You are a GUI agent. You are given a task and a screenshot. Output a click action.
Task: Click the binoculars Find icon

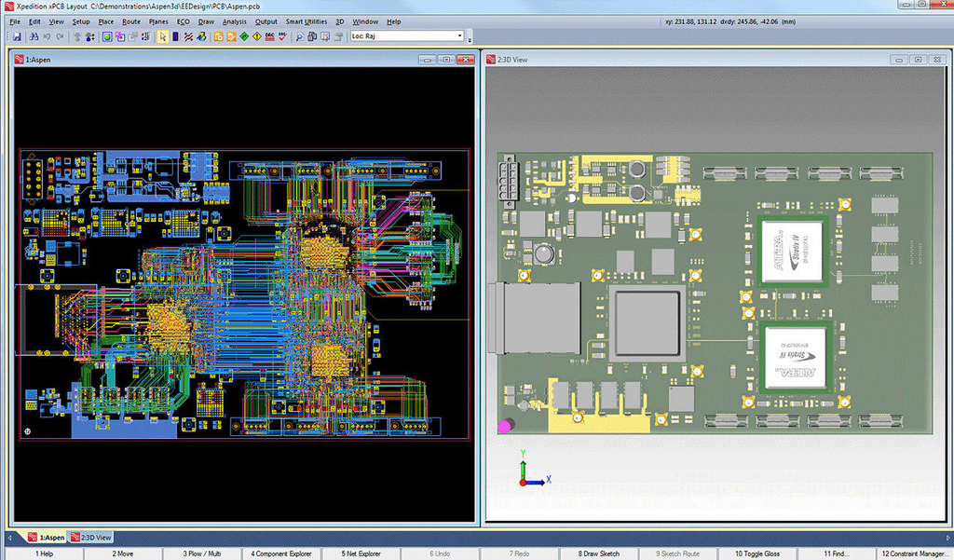point(34,36)
